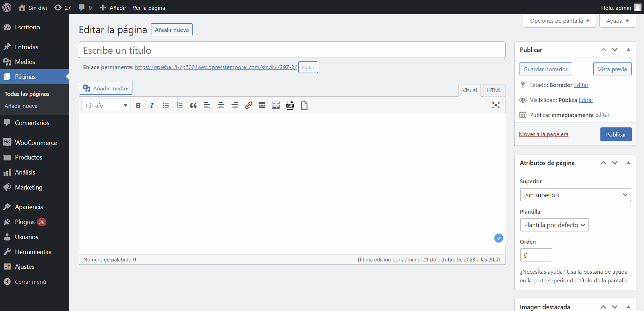This screenshot has width=644, height=311.
Task: Open the Párrafo format dropdown
Action: [x=106, y=105]
